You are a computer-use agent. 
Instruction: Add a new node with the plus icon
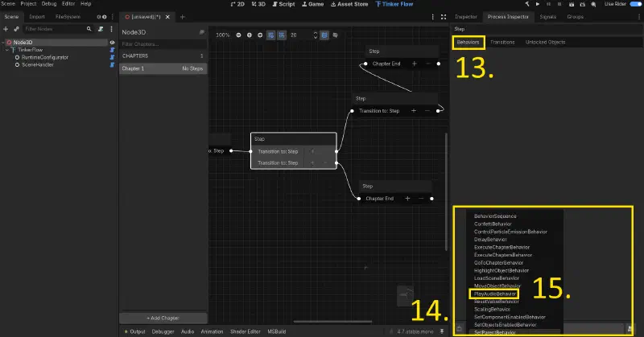[x=6, y=29]
